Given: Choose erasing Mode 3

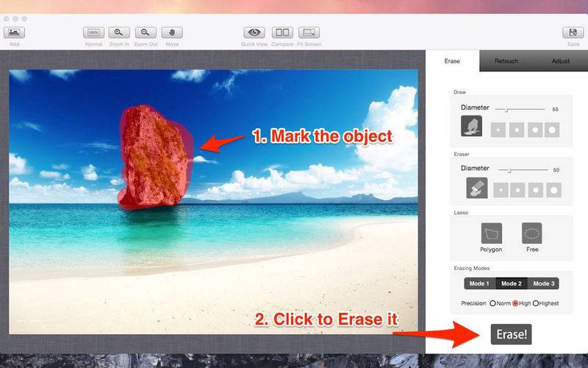Looking at the screenshot, I should 543,283.
